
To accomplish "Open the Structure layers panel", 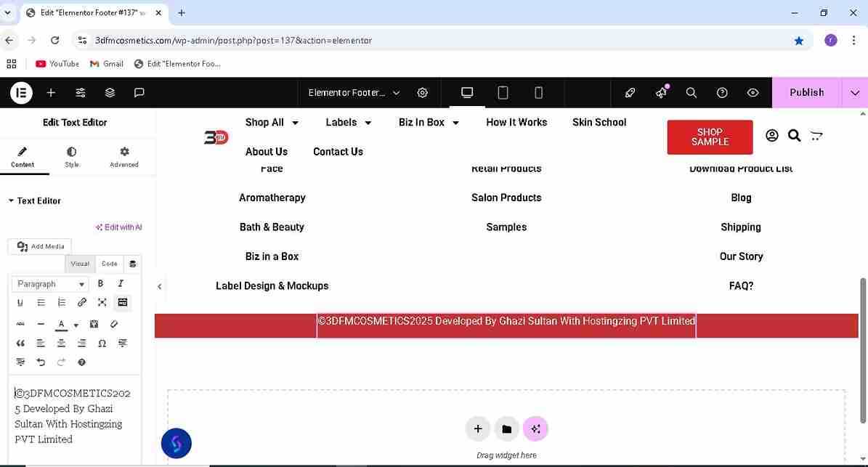I will pos(110,92).
